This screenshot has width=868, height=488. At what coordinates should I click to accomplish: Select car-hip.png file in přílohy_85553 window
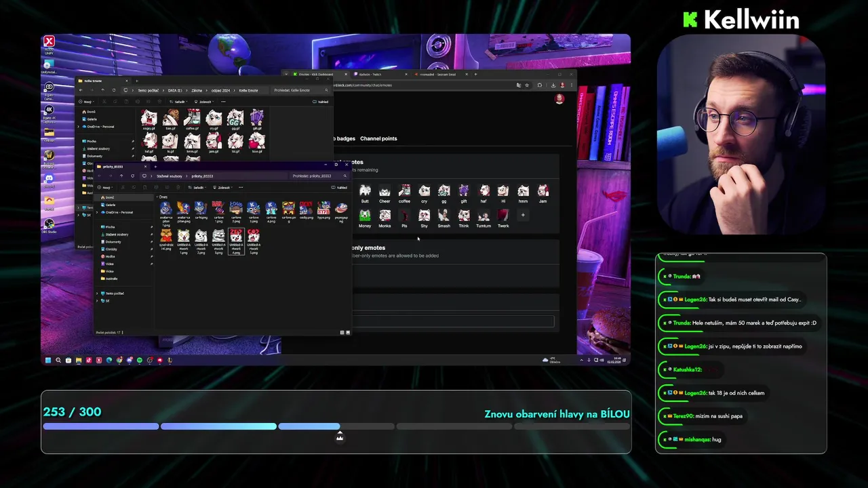(201, 211)
